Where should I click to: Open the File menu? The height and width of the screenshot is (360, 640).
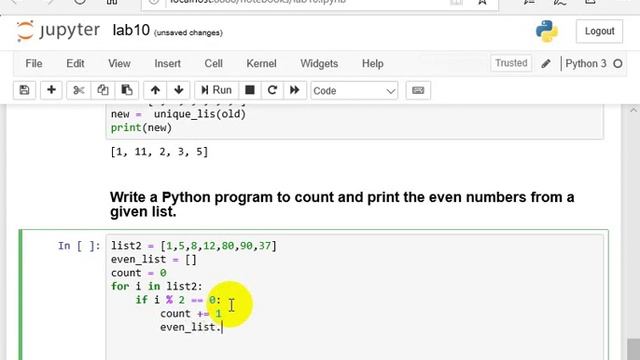click(x=34, y=64)
